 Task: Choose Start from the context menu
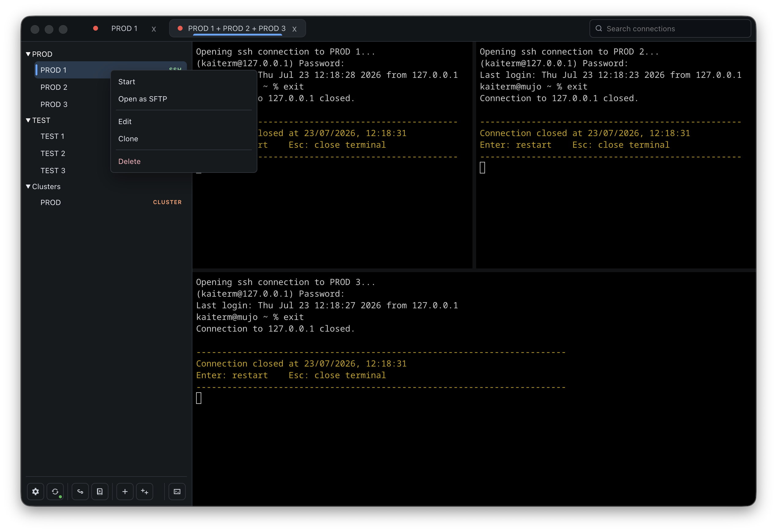[184, 82]
